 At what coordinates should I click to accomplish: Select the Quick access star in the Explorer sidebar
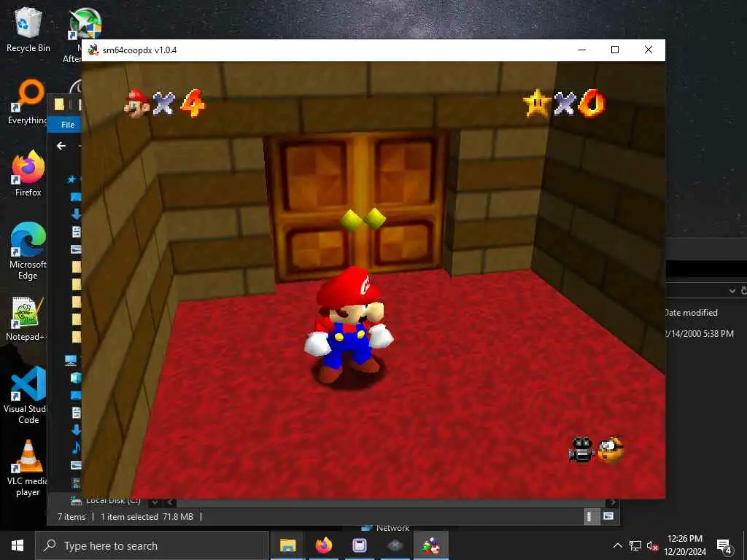pyautogui.click(x=72, y=179)
